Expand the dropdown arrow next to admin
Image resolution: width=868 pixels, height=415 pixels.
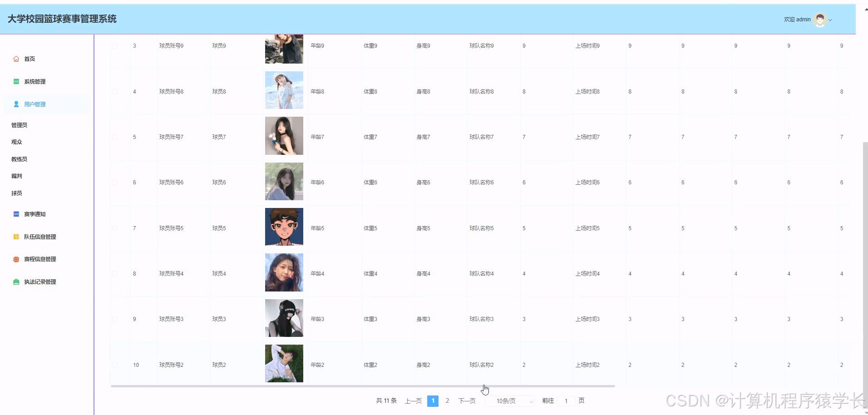(x=831, y=20)
